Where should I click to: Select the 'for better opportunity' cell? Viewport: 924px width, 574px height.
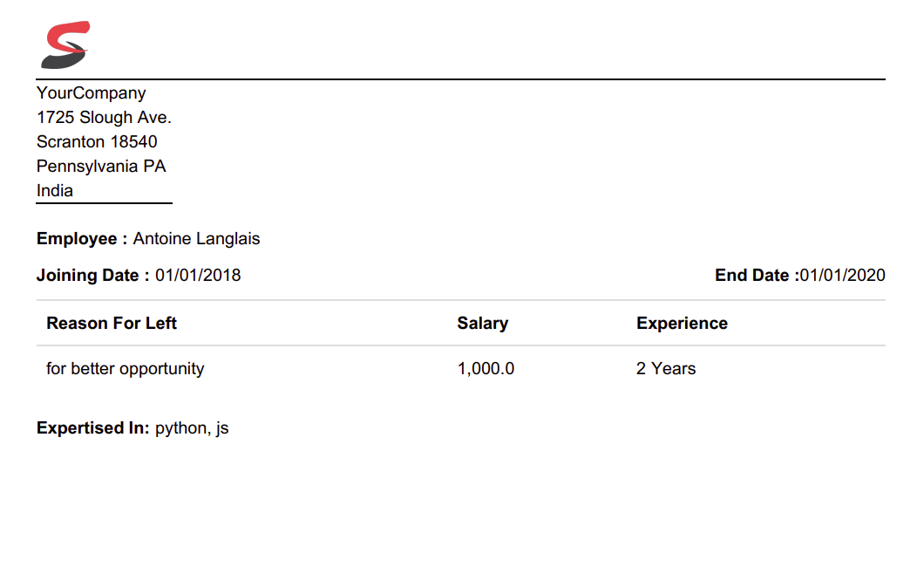[x=125, y=369]
